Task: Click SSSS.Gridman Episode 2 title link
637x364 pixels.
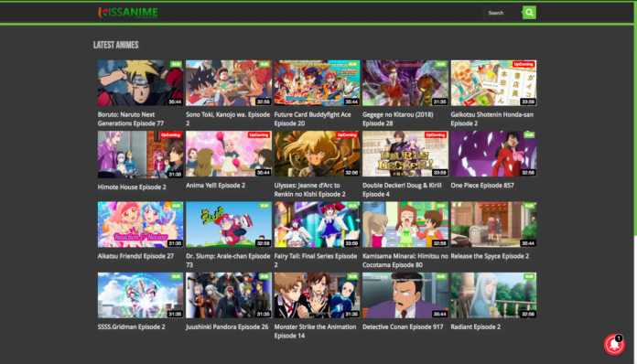Action: [x=131, y=327]
